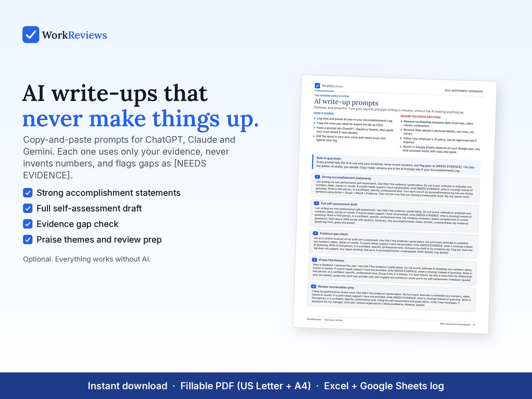This screenshot has height=399, width=532.
Task: Click the red 'BEFORE YOU PASTE ANYTHING' heading
Action: tap(421, 117)
